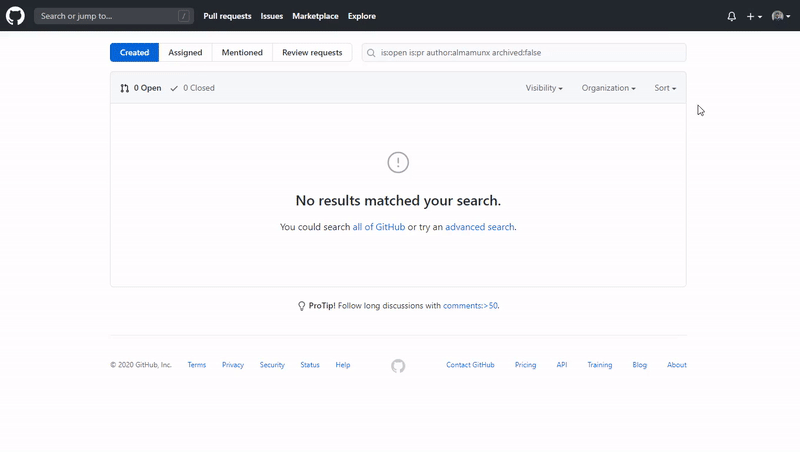Image resolution: width=800 pixels, height=452 pixels.
Task: Switch to the Review requests tab
Action: pos(312,53)
